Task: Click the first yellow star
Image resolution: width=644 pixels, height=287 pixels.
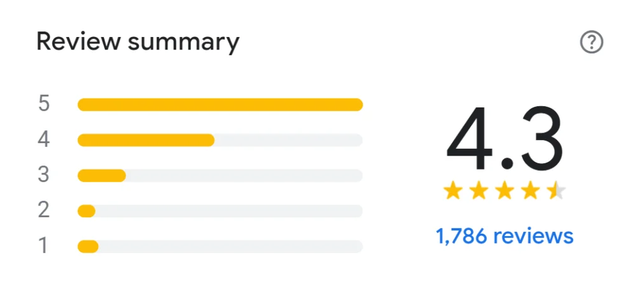Action: pyautogui.click(x=453, y=190)
